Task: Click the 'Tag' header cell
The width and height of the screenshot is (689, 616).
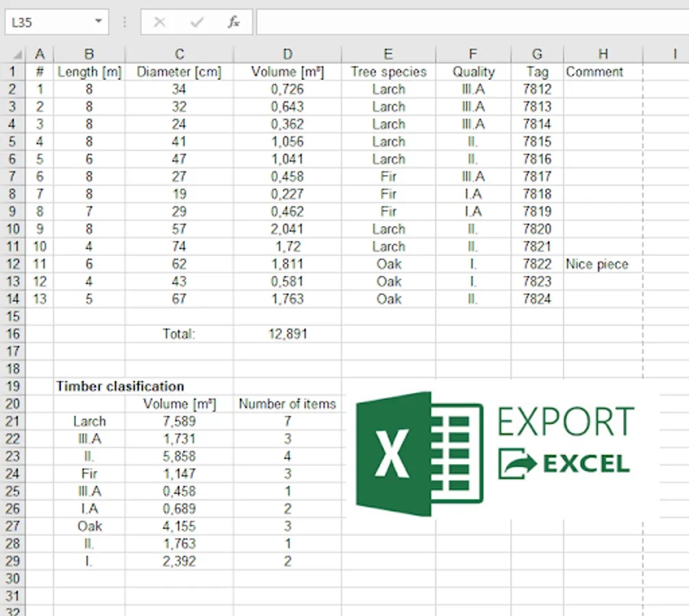Action: coord(537,72)
